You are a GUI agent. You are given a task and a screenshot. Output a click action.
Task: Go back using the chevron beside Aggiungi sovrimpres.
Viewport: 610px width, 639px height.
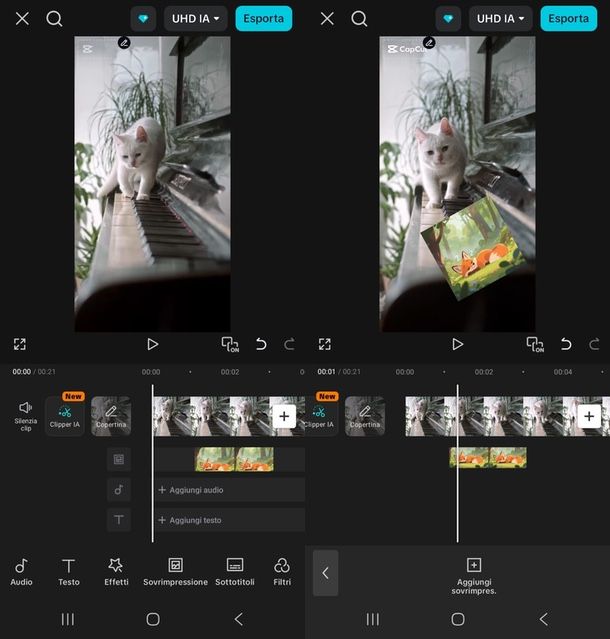click(x=325, y=573)
